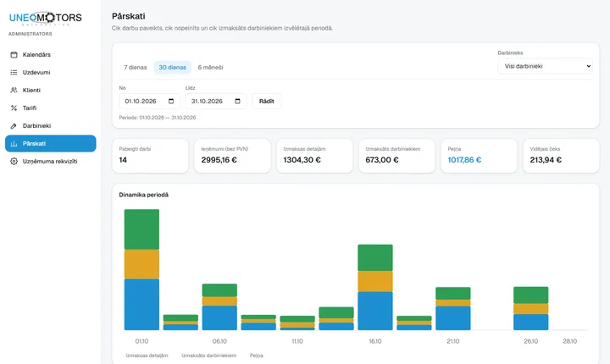The height and width of the screenshot is (364, 610).
Task: Click the people icon beside Klienti
Action: pyautogui.click(x=14, y=91)
